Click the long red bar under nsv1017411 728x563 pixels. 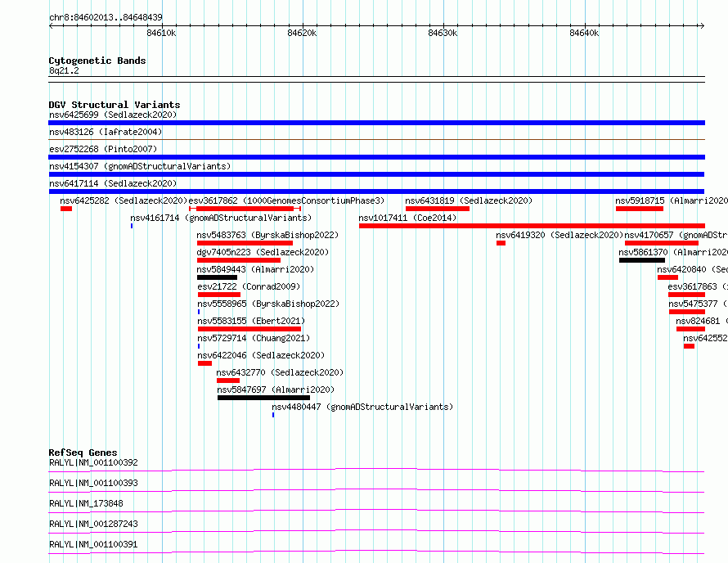pos(532,226)
